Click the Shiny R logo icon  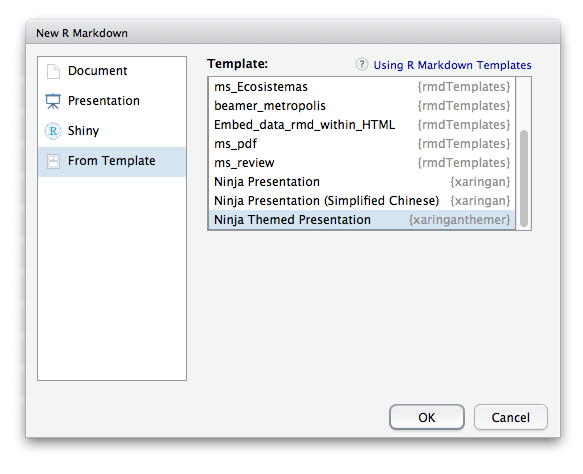53,131
